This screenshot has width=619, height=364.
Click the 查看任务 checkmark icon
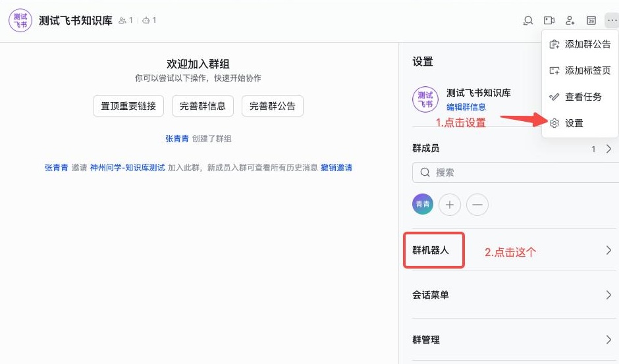coord(554,97)
